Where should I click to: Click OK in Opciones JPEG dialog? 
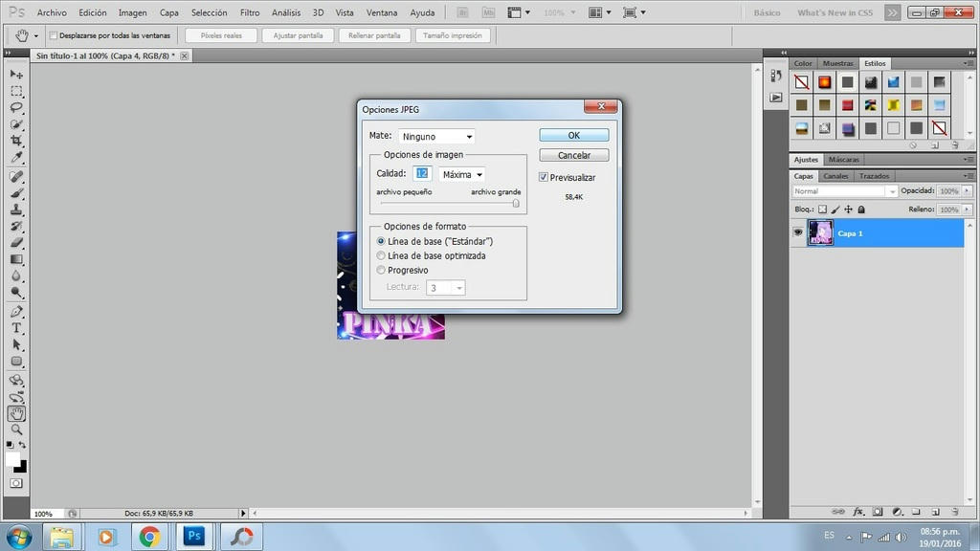(x=574, y=135)
